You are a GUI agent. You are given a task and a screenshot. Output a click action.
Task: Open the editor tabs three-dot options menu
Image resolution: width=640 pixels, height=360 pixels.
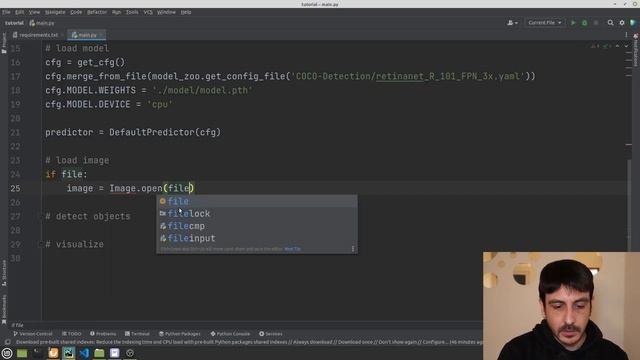click(x=626, y=35)
